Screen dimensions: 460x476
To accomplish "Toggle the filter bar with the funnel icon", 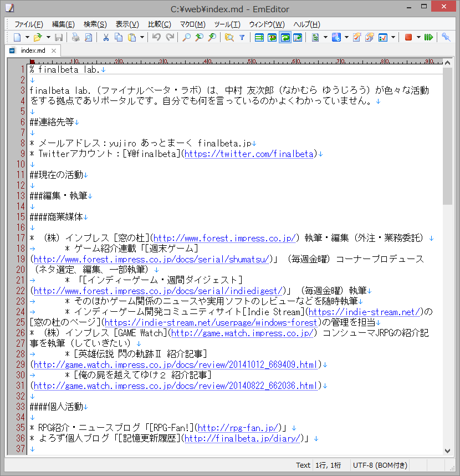I will [x=243, y=37].
